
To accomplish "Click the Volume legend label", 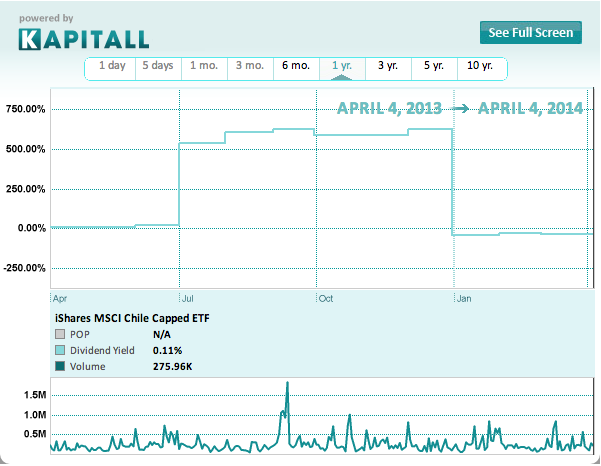I will [x=88, y=367].
